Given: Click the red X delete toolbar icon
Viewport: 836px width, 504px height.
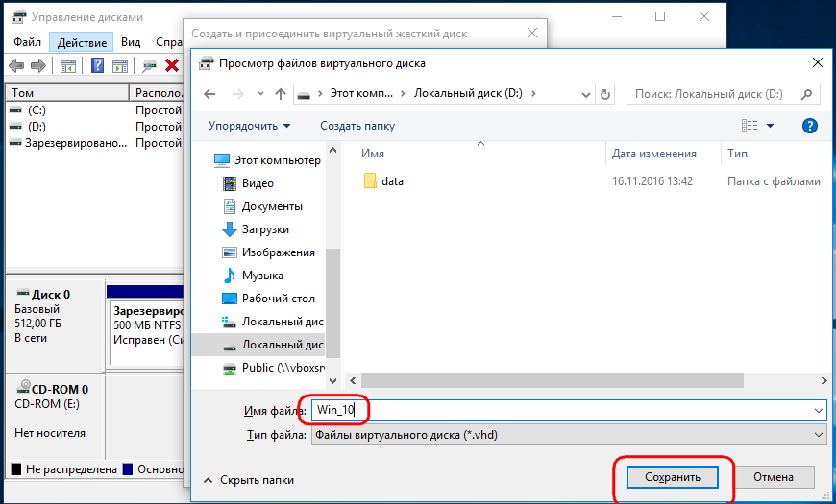Looking at the screenshot, I should (x=172, y=65).
